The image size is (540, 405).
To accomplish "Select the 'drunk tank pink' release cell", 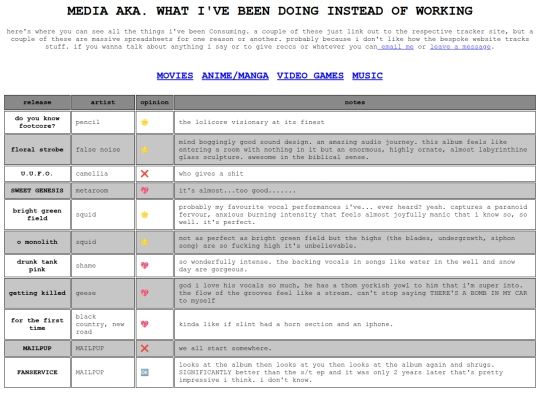I will point(37,266).
